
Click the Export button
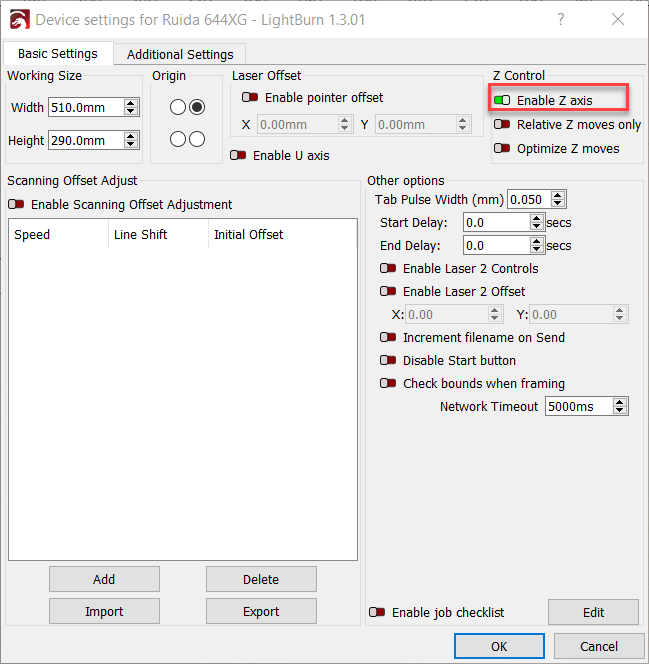tap(261, 611)
